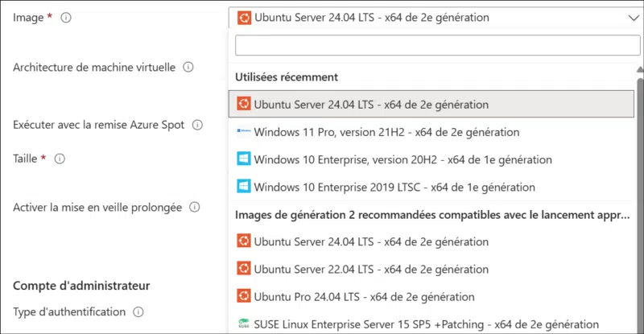
Task: Click info icon next to Azure Spot option
Action: (197, 125)
